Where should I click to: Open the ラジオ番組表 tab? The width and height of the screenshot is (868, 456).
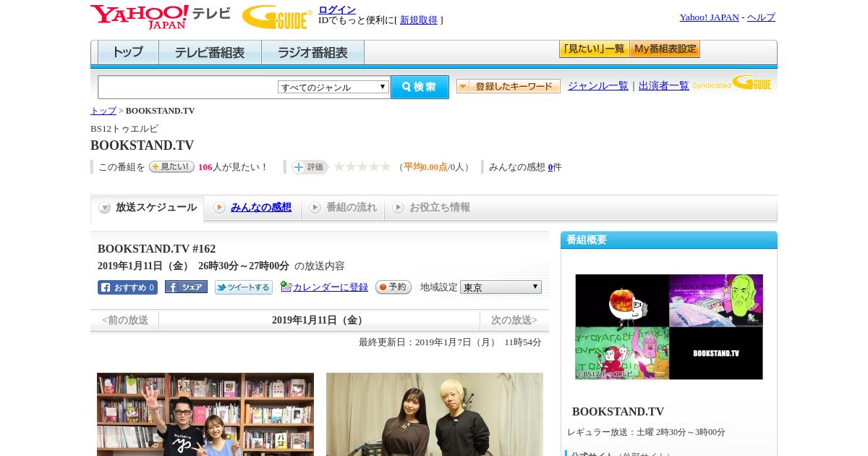[x=312, y=53]
